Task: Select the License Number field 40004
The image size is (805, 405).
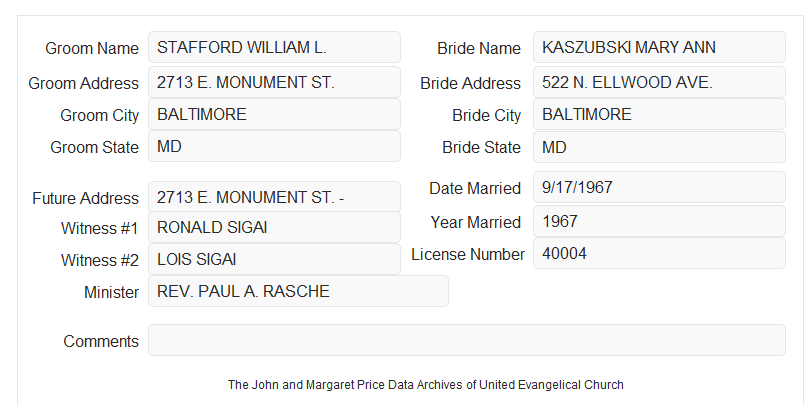Action: [x=659, y=253]
